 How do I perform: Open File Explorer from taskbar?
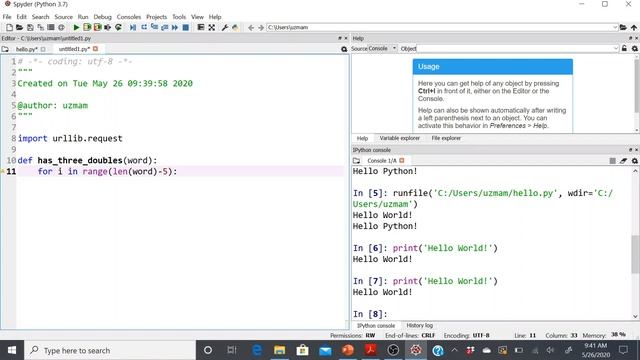click(280, 350)
